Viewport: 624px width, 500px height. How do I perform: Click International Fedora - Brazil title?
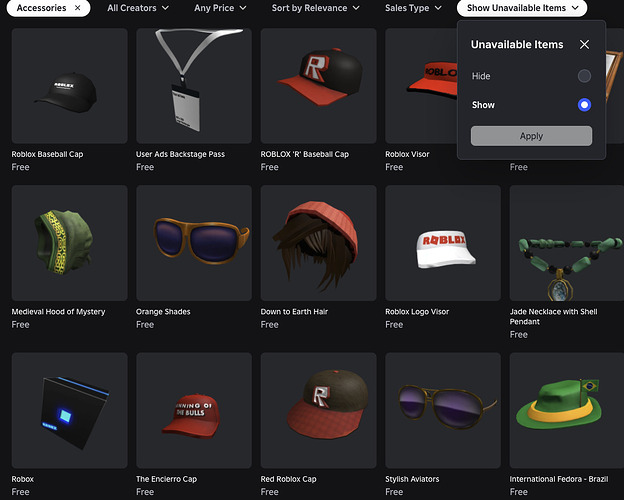tap(559, 479)
